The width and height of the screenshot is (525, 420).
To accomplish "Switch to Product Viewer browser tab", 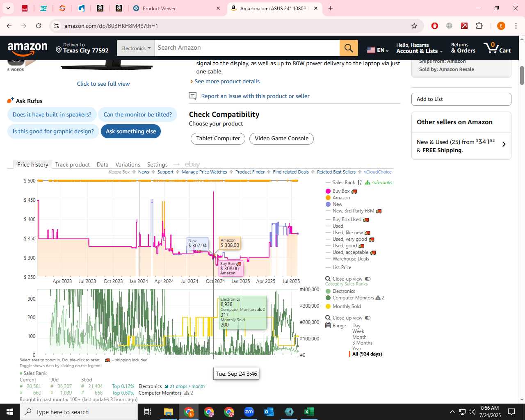I will pyautogui.click(x=176, y=8).
